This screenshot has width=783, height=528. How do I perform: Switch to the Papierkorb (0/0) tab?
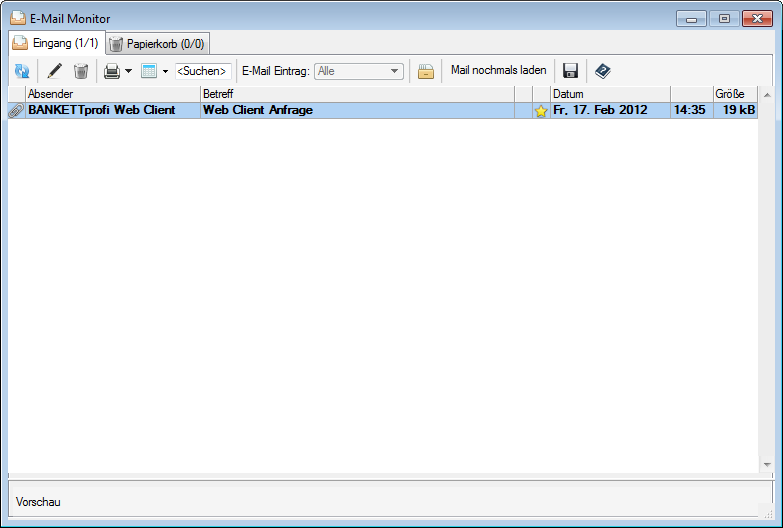point(158,44)
